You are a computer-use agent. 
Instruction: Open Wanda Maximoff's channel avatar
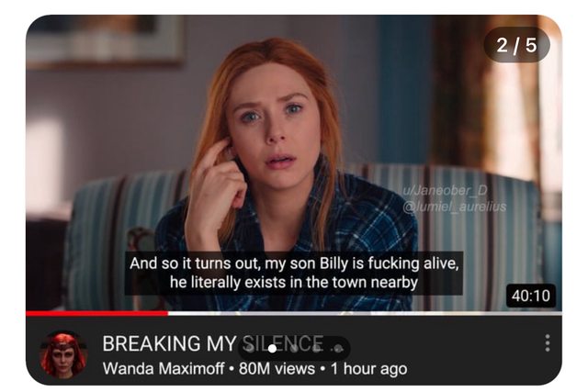pos(63,354)
